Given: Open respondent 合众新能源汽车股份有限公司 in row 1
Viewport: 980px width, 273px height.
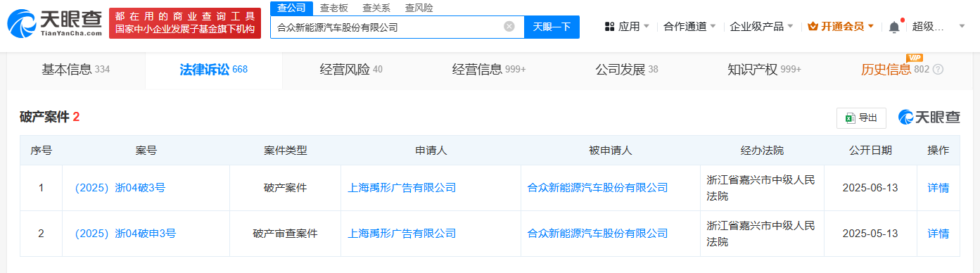Looking at the screenshot, I should (x=598, y=188).
